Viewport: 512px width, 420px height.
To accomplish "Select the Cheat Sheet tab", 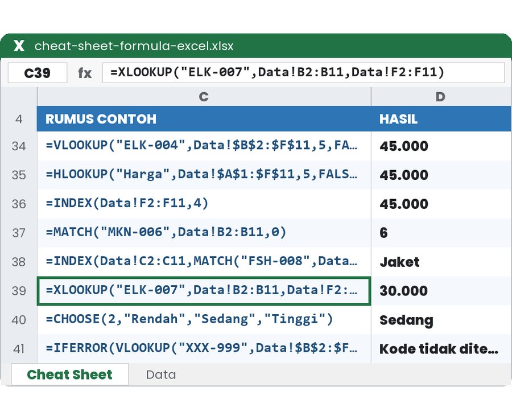I will 69,374.
